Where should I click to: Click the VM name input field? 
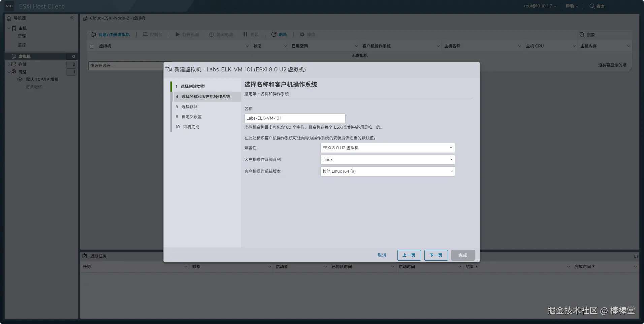[x=295, y=118]
